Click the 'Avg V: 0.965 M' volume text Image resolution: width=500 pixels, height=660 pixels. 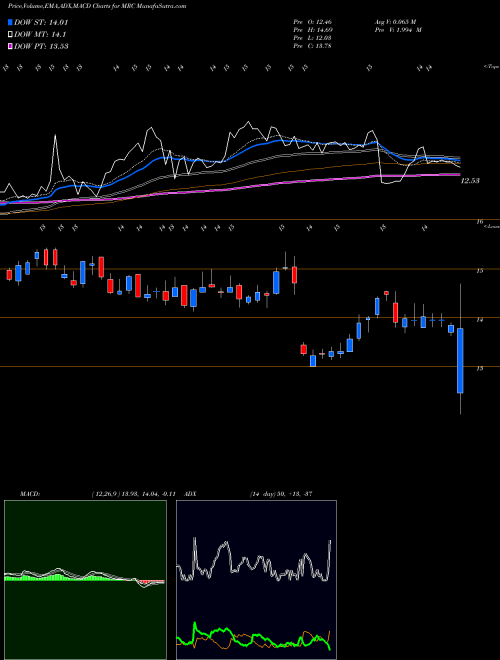(x=395, y=21)
